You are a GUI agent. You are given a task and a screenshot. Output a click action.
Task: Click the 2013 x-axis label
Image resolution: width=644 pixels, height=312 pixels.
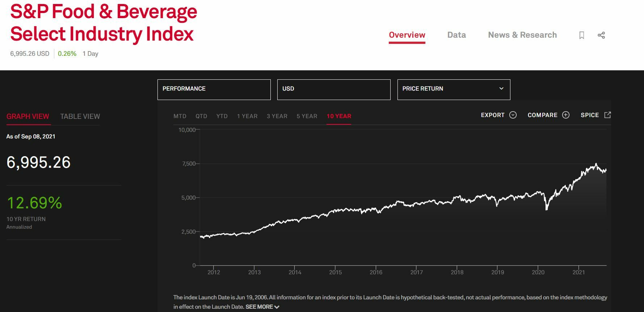[x=254, y=273]
